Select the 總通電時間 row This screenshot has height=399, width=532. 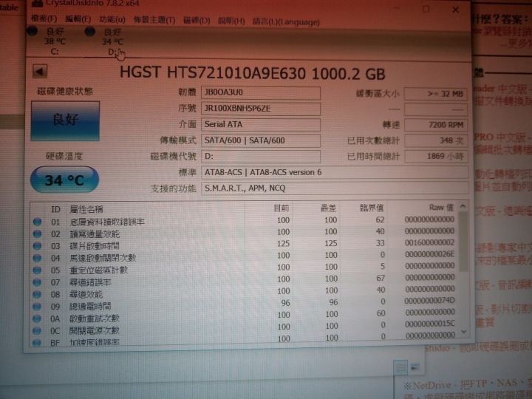tap(244, 304)
